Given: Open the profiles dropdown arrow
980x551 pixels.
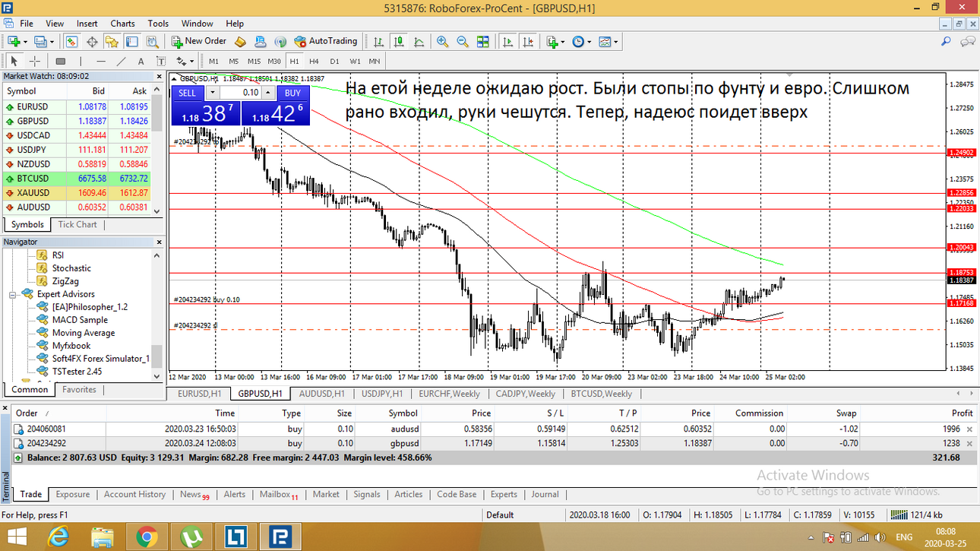Looking at the screenshot, I should coord(52,42).
